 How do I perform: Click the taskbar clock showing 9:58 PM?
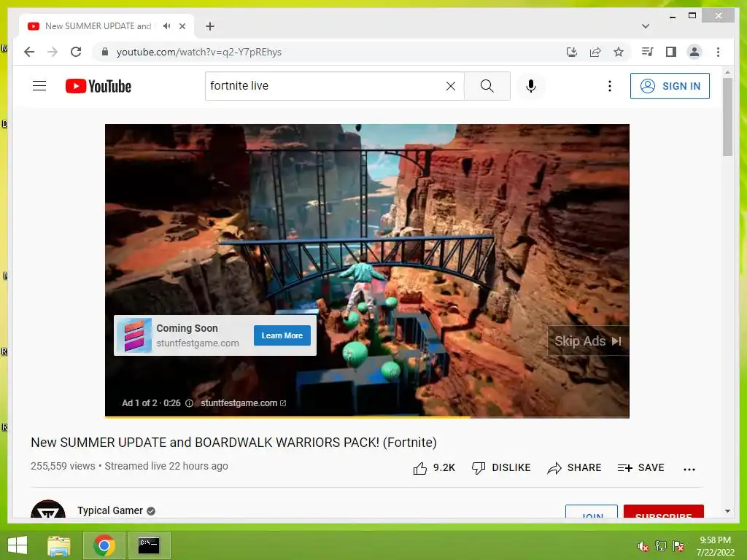pos(715,546)
